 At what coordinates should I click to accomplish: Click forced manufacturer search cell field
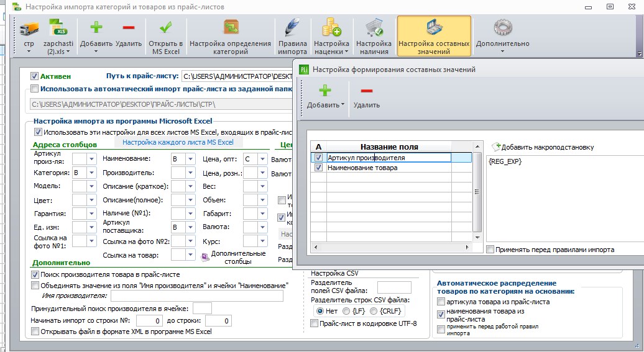pos(202,309)
